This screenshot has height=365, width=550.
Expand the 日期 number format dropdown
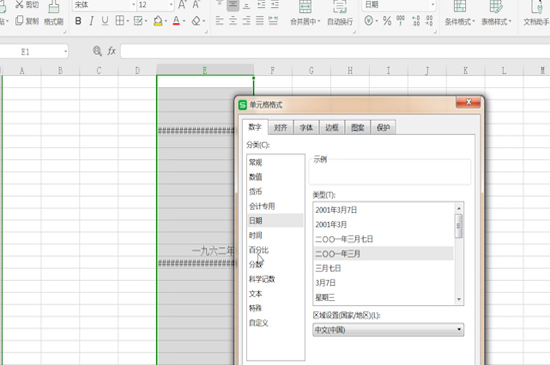click(432, 5)
